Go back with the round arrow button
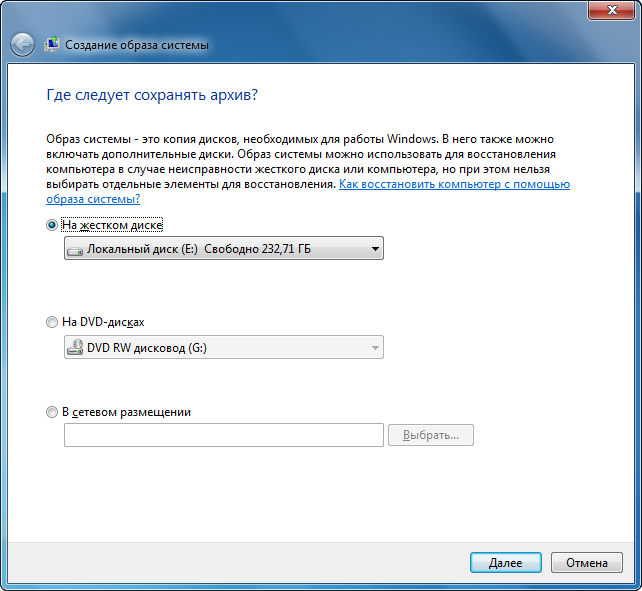 pyautogui.click(x=22, y=45)
